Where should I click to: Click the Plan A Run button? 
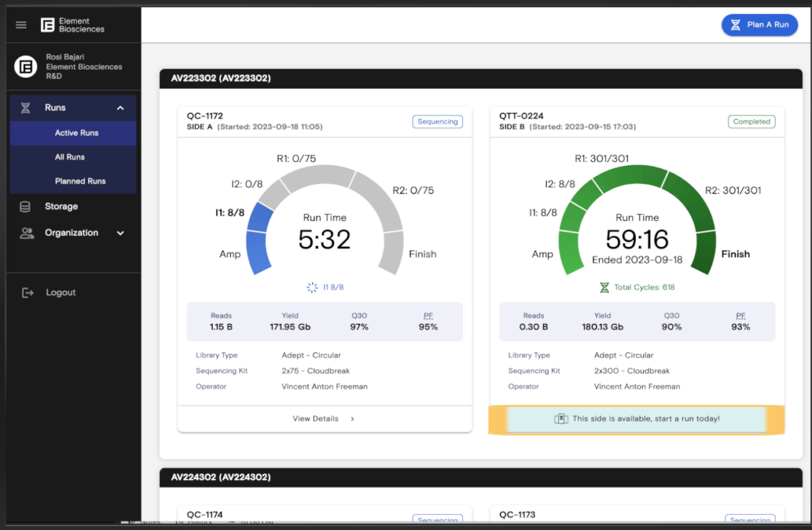pos(759,24)
